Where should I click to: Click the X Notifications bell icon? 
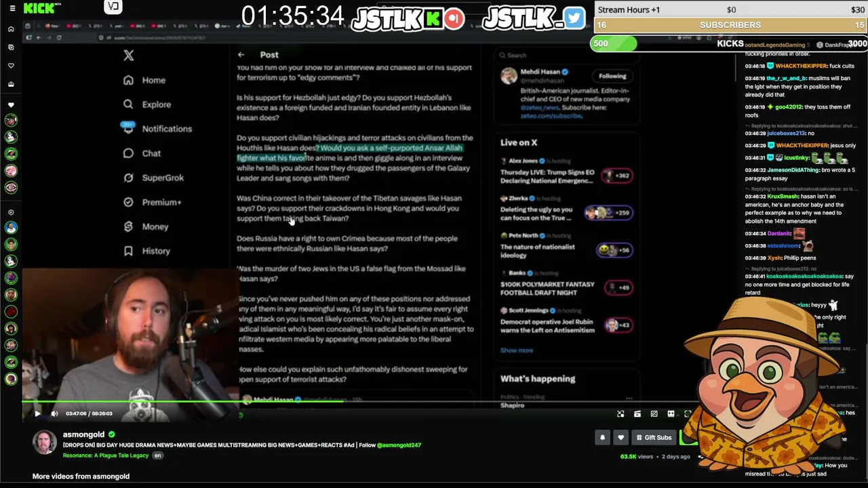[128, 129]
